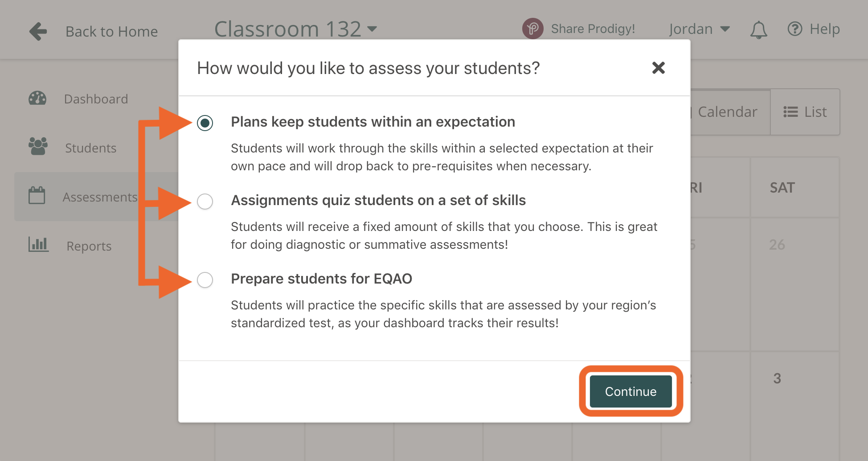
Task: Click the Reports bar chart icon
Action: [x=38, y=244]
